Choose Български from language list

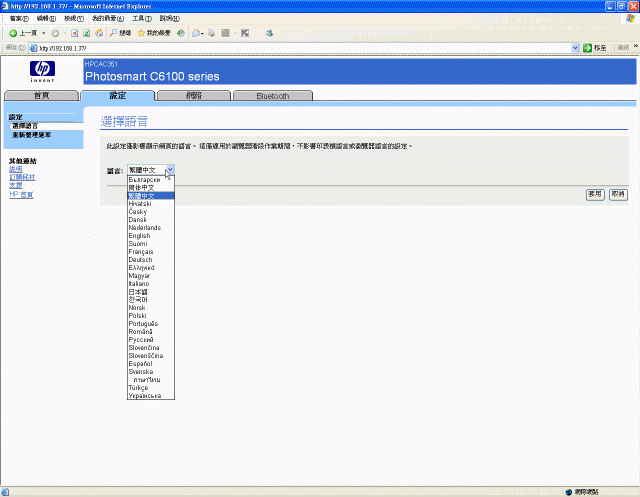(151, 180)
